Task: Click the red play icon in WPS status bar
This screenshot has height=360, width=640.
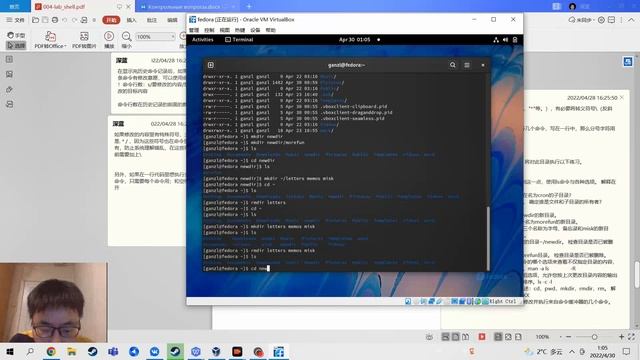Action: click(x=482, y=337)
